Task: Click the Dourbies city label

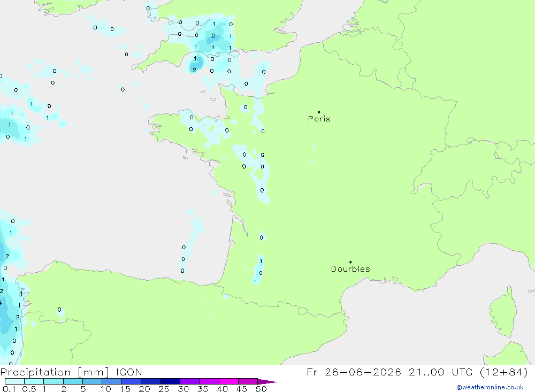Action: (x=350, y=269)
